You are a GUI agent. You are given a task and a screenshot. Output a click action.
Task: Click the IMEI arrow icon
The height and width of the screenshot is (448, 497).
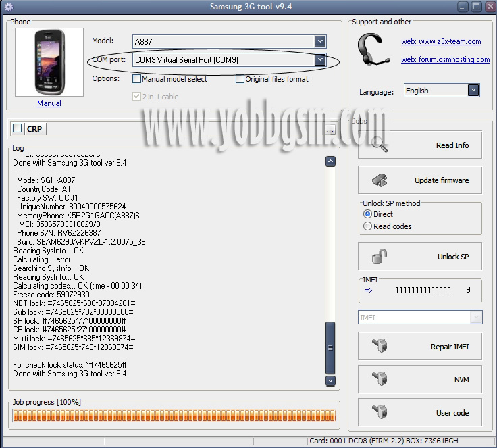369,290
